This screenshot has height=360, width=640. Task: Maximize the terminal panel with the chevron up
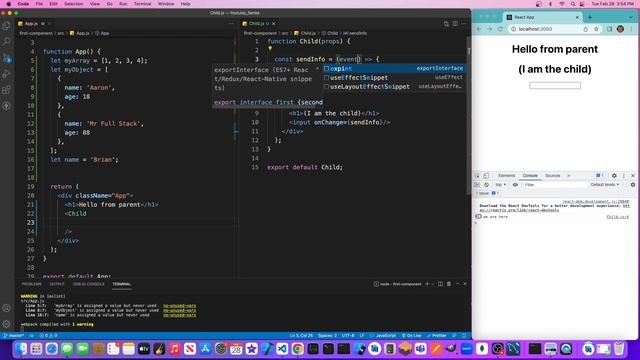coord(458,284)
